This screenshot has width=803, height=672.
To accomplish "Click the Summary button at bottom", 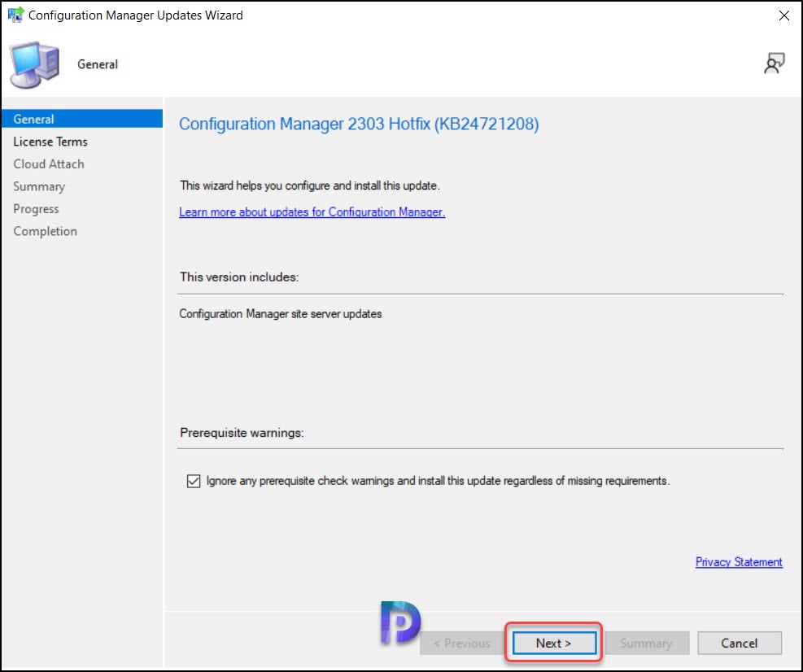I will point(646,643).
